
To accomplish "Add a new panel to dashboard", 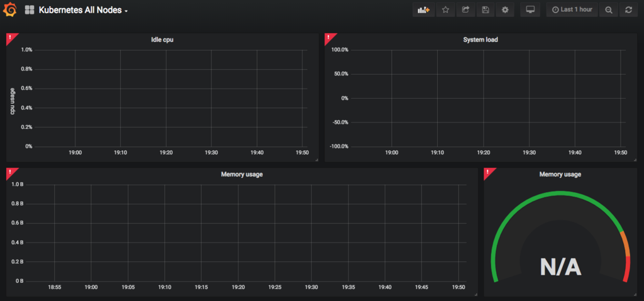I will click(423, 10).
